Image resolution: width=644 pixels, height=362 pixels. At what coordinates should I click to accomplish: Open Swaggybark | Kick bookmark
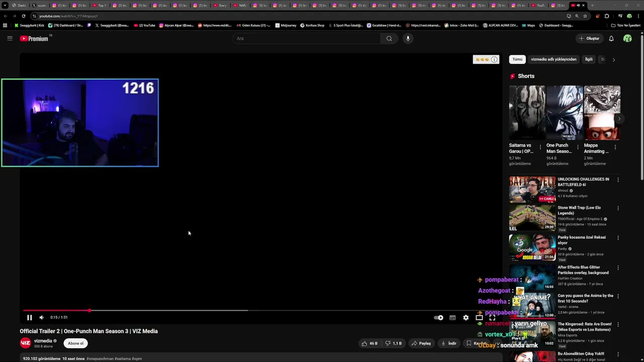coord(29,25)
